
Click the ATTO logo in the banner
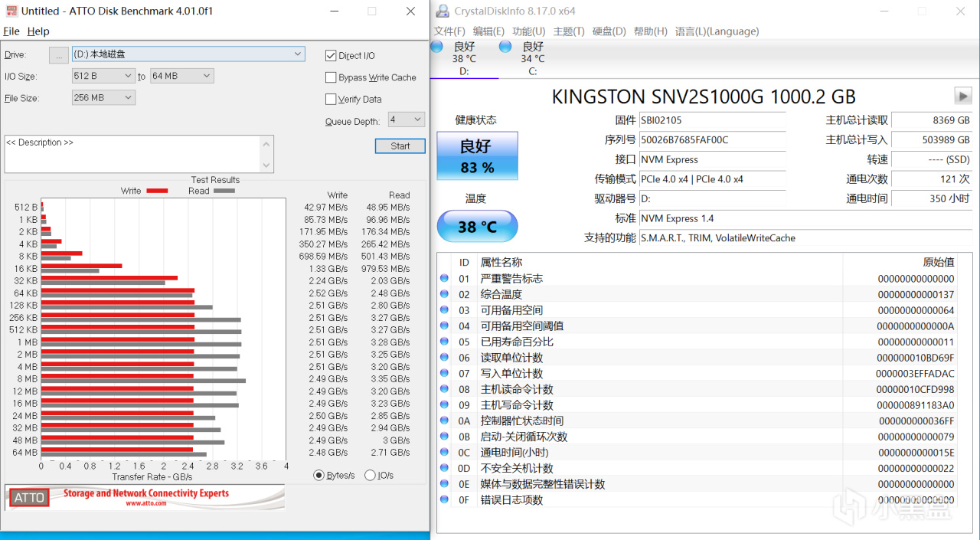coord(30,498)
